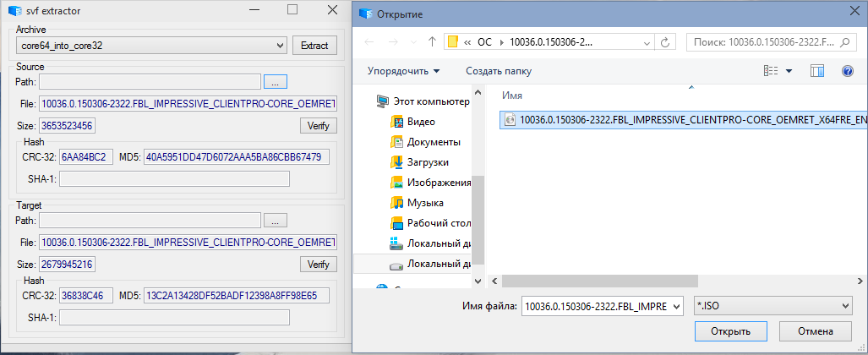
Task: Open the Документы folder
Action: point(425,142)
